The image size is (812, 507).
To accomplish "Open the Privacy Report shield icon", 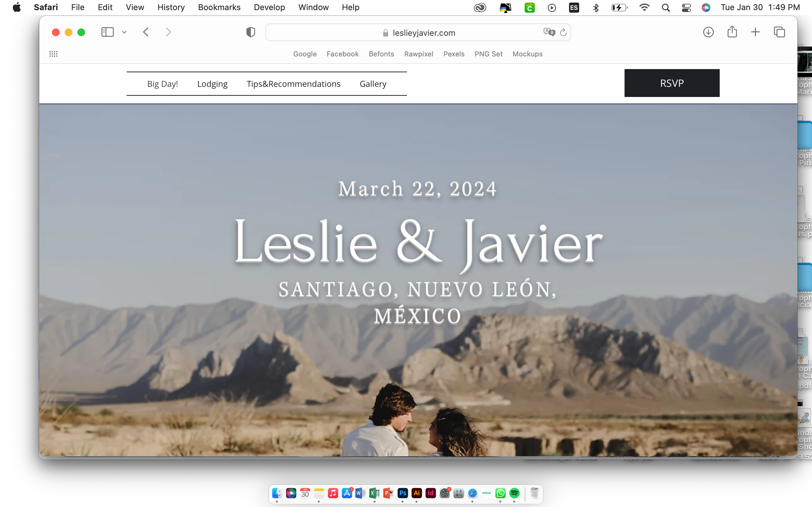I will tap(250, 32).
